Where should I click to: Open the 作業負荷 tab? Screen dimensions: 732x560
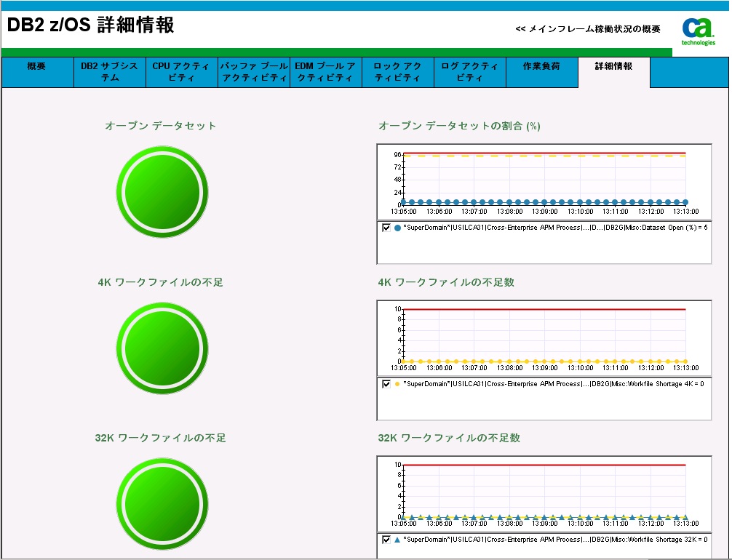[541, 72]
